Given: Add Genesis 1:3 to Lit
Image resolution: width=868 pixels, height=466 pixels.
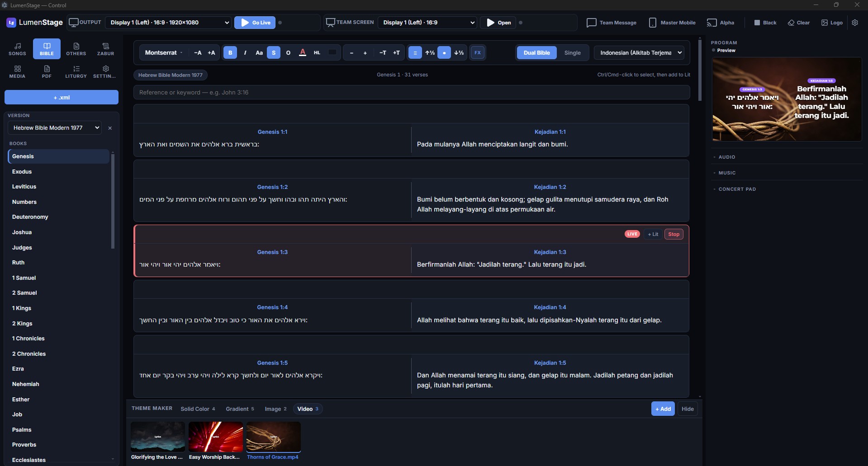Looking at the screenshot, I should pyautogui.click(x=653, y=234).
